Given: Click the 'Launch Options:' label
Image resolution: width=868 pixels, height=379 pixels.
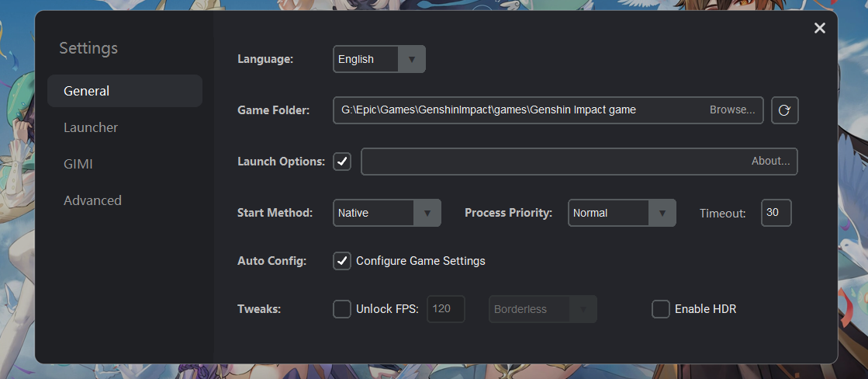Looking at the screenshot, I should 282,162.
